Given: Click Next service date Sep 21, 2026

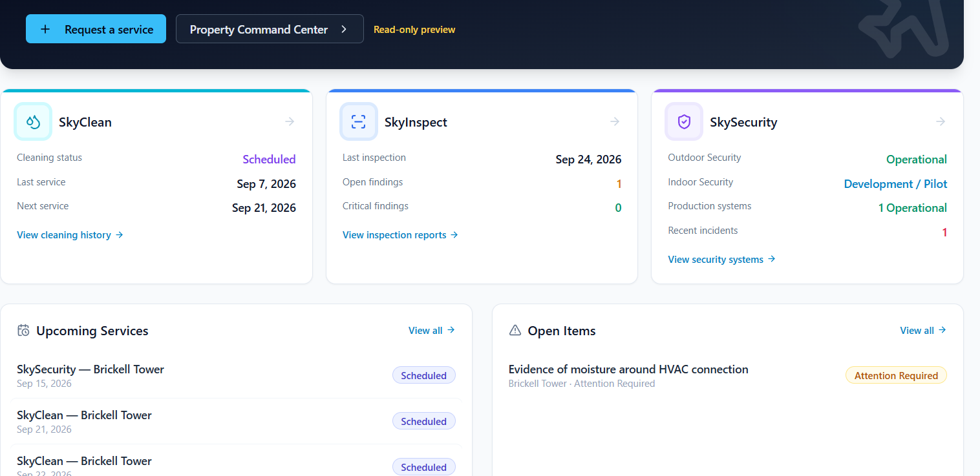Looking at the screenshot, I should (264, 208).
